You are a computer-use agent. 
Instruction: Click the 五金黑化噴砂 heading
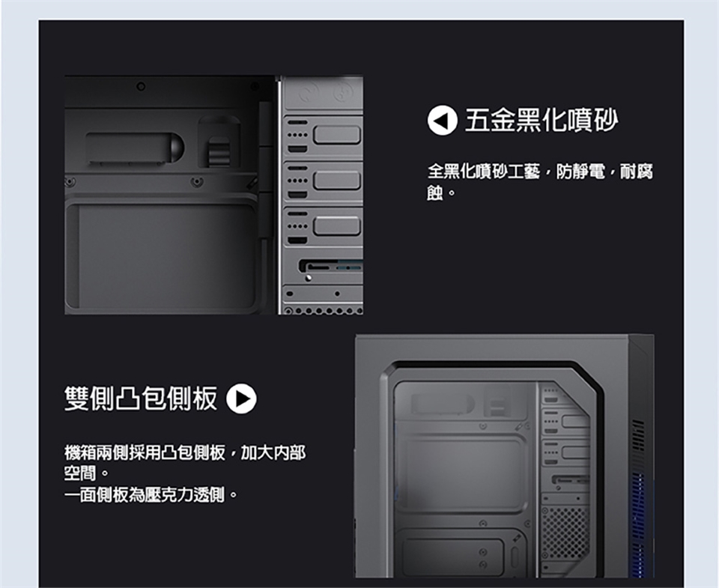point(541,121)
